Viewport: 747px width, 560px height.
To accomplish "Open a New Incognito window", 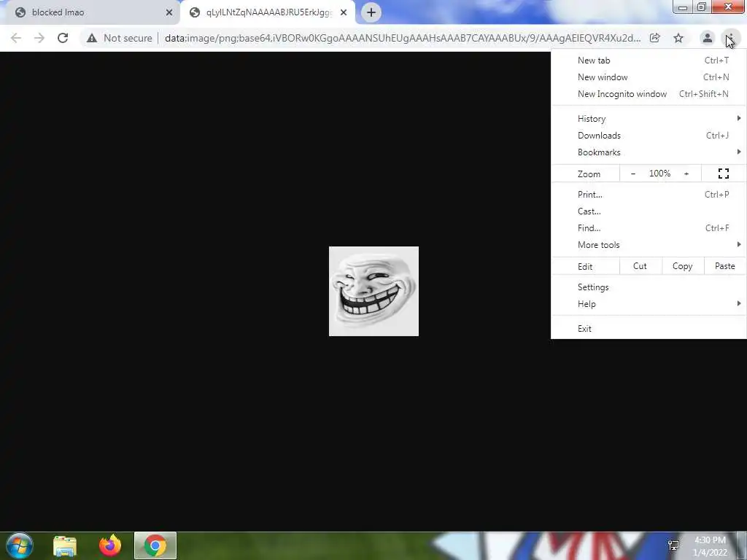I will click(649, 94).
